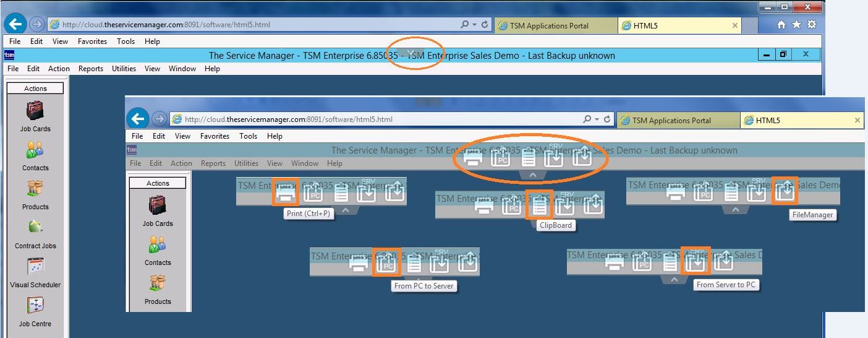Screen dimensions: 868x338
Task: Open the Reports menu in the outer TSM window
Action: coord(91,69)
